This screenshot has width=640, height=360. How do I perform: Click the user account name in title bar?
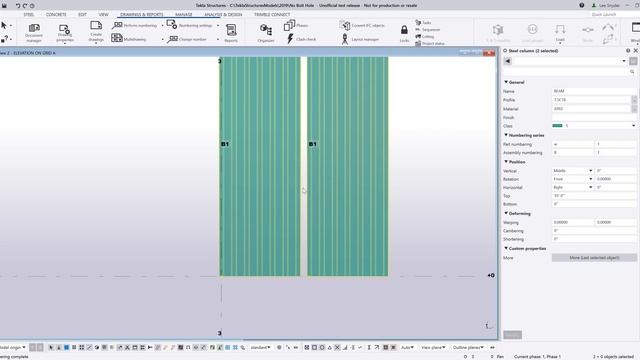(609, 5)
